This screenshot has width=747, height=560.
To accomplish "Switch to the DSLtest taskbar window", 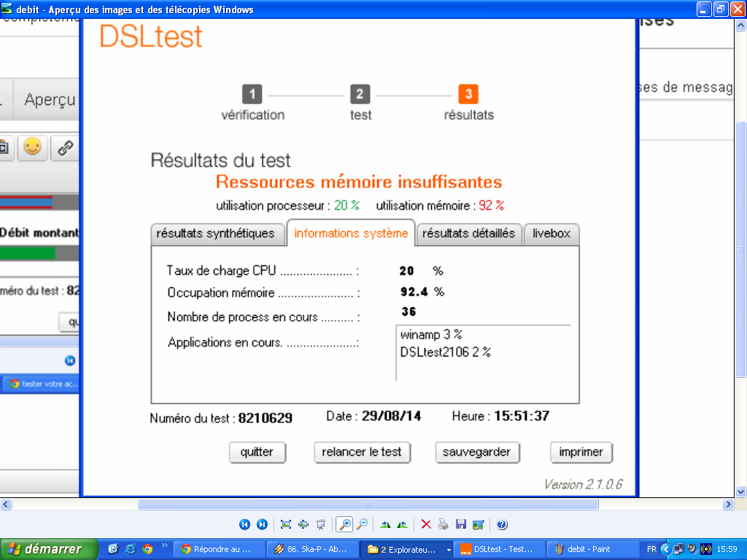I will tap(498, 549).
